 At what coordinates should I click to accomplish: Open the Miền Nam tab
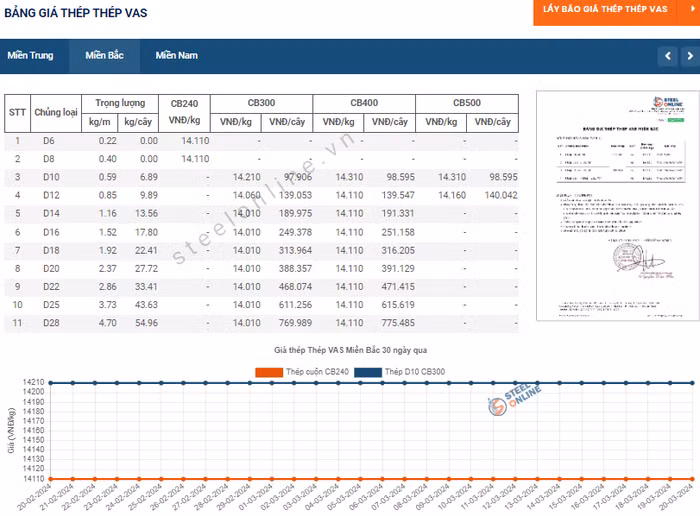[176, 56]
